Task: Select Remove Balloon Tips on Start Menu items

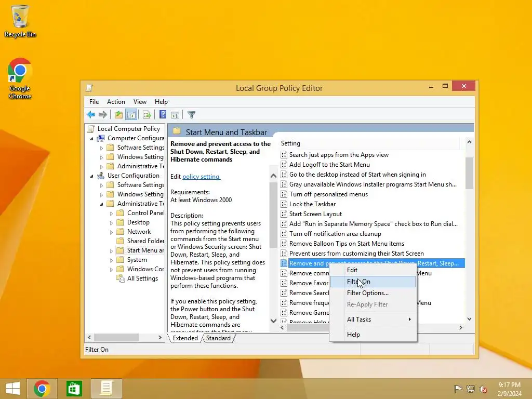Action: pyautogui.click(x=347, y=244)
